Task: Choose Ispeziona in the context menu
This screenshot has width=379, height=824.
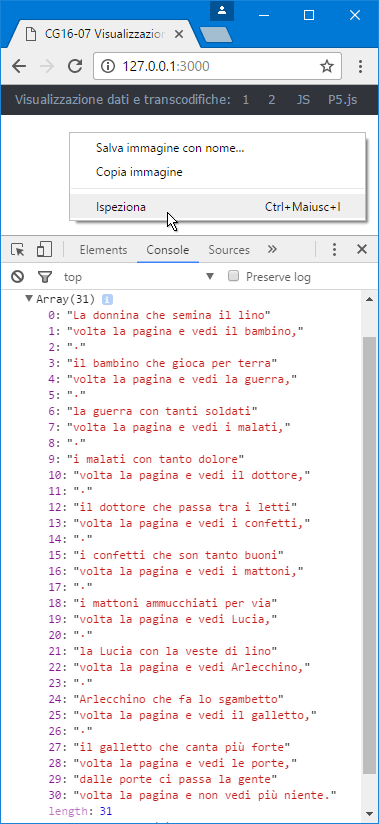Action: coord(218,207)
